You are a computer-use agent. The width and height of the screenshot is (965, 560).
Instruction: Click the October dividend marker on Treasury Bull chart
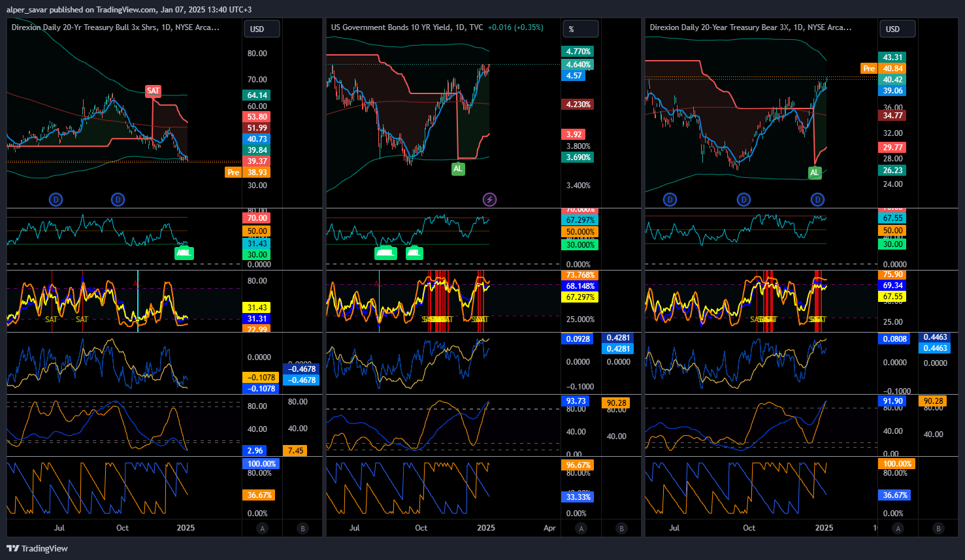point(118,199)
